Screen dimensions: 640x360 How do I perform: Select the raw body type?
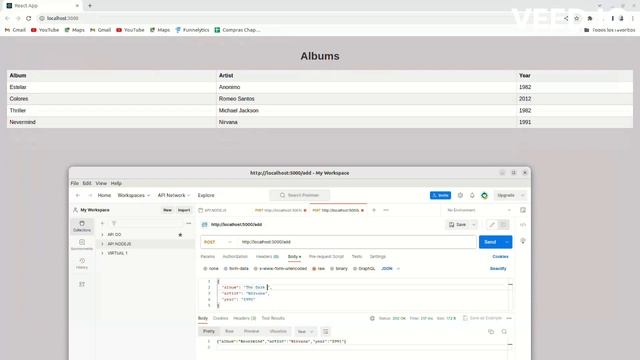[318, 269]
